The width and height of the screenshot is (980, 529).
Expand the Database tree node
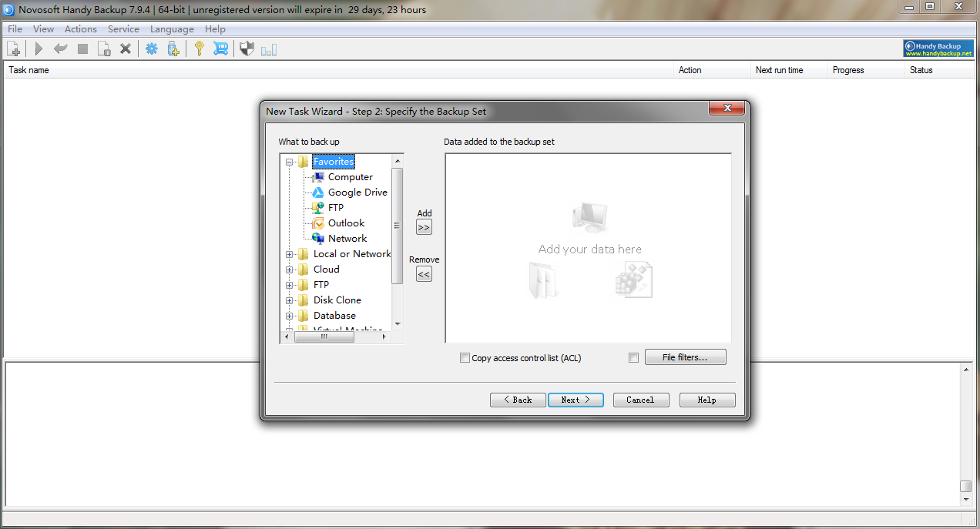[290, 316]
